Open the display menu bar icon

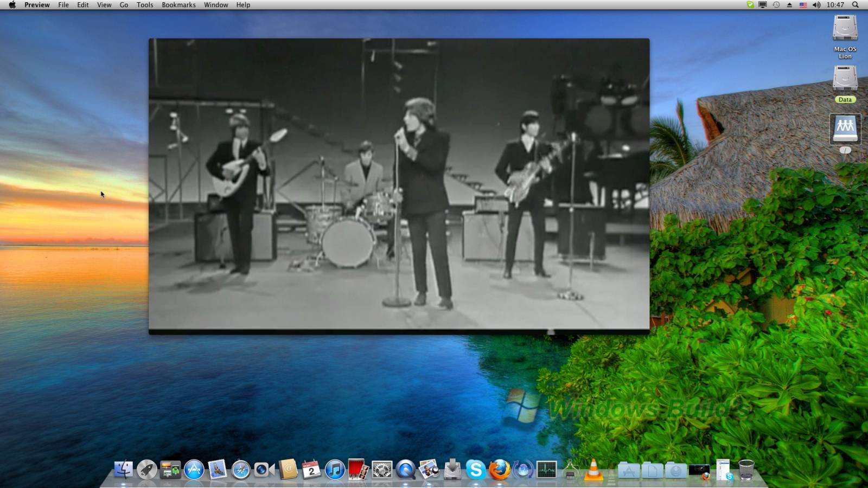pyautogui.click(x=763, y=5)
